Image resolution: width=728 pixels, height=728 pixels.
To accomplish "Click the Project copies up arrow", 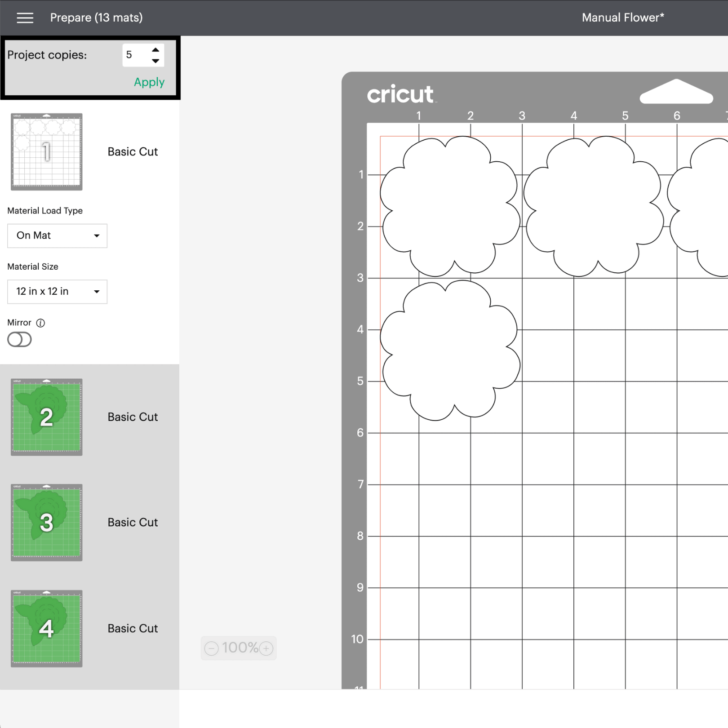I will (155, 50).
